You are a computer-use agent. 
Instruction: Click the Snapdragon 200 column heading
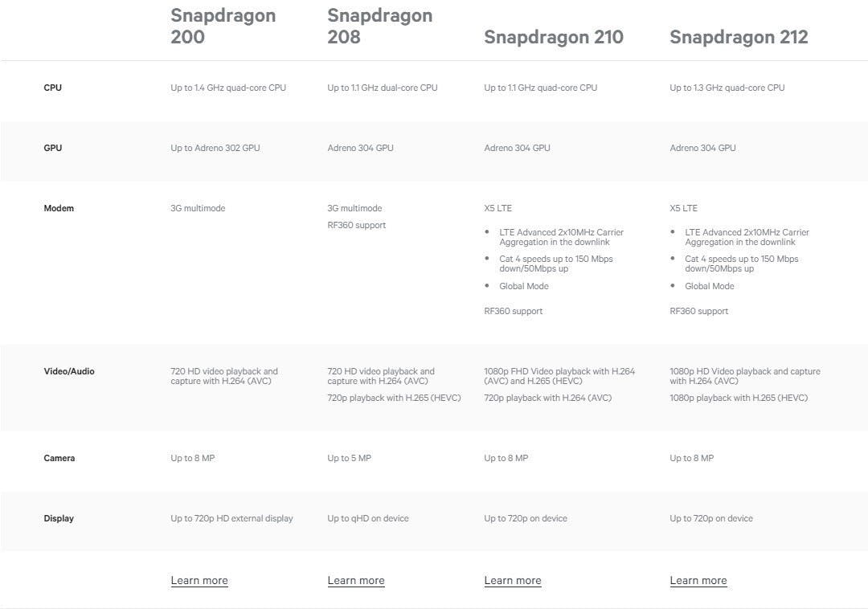click(x=223, y=26)
